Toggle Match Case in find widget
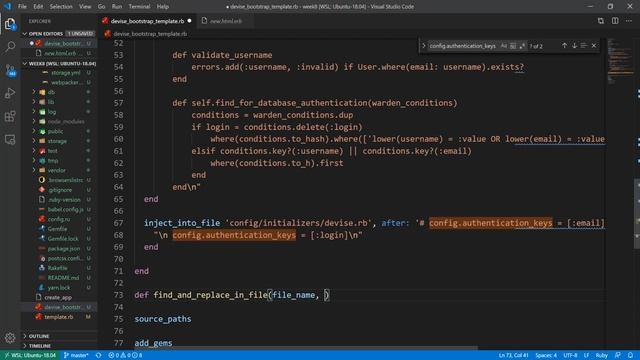The image size is (640, 360). [504, 46]
